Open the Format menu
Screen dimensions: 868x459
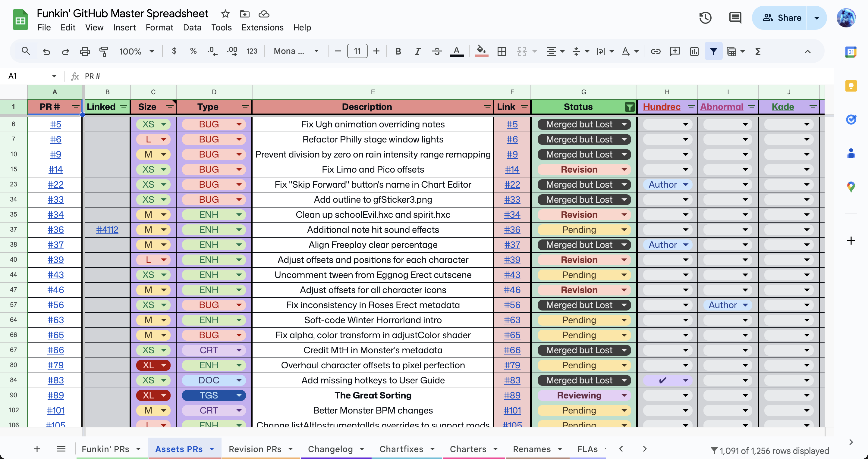pos(159,27)
